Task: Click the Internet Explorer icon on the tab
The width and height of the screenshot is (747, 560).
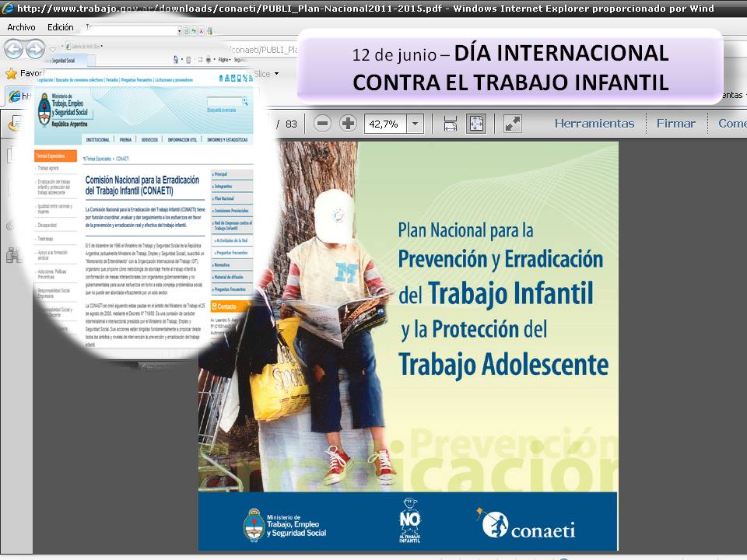Action: click(15, 96)
